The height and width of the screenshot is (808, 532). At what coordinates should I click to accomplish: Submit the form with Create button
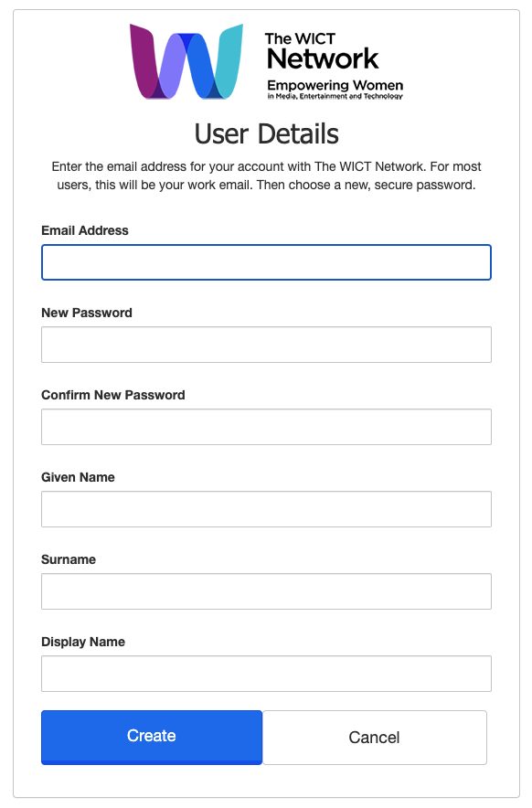click(x=152, y=737)
